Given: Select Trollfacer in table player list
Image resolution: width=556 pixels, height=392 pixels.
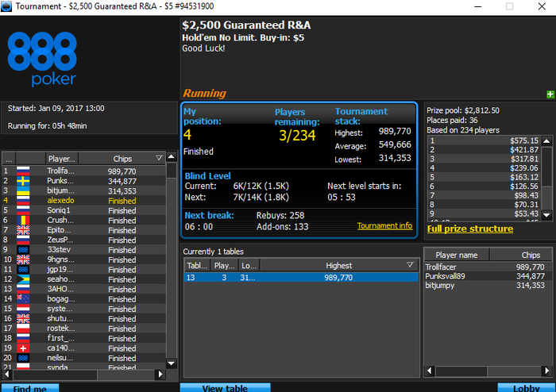Looking at the screenshot, I should (x=488, y=267).
